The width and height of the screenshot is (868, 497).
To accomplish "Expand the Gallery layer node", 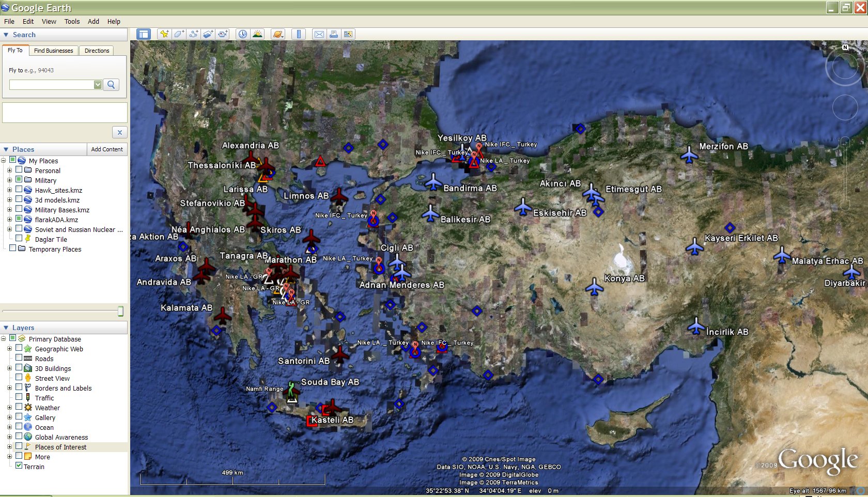I will (9, 417).
